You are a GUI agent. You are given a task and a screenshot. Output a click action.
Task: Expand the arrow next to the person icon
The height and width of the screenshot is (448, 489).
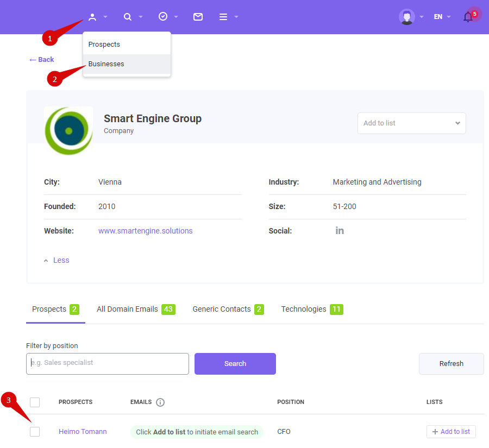coord(105,17)
